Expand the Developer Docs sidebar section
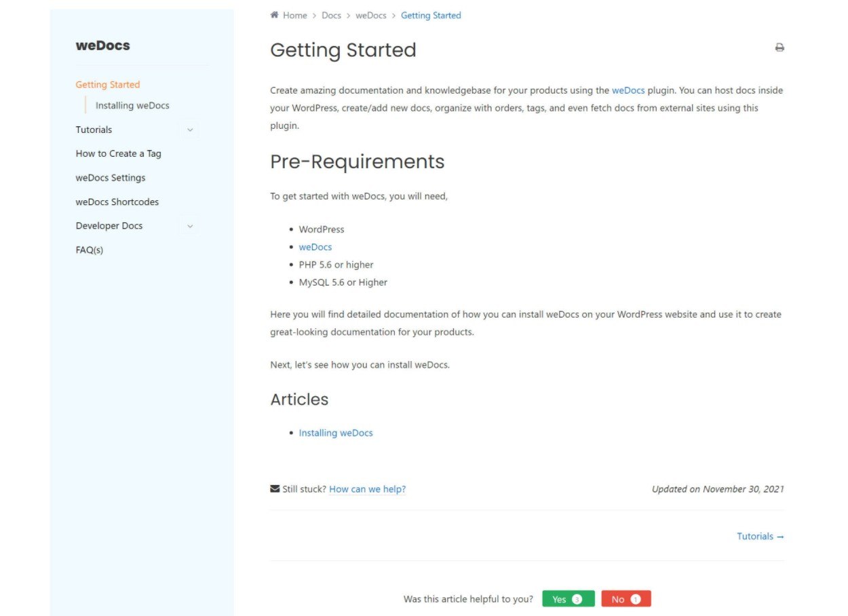The width and height of the screenshot is (848, 616). pos(190,226)
